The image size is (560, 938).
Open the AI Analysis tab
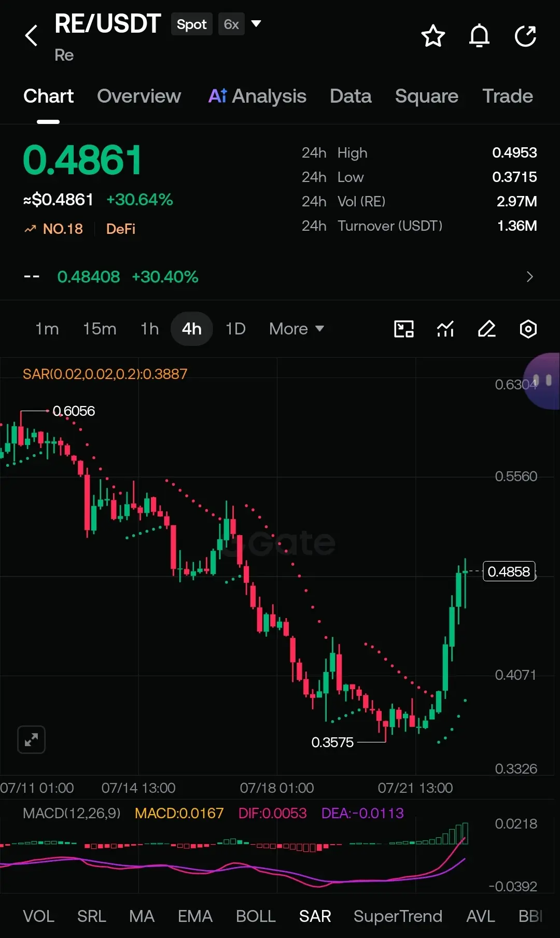(257, 96)
